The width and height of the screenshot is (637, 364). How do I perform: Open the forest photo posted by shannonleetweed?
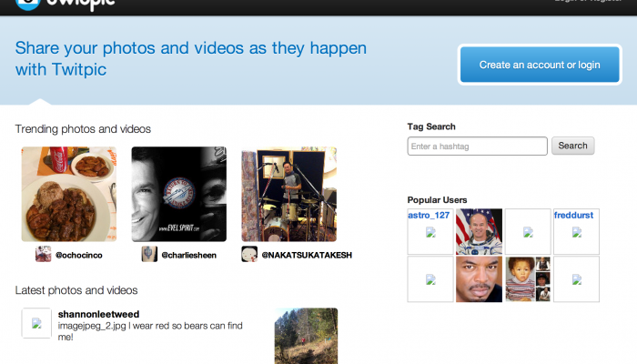307,336
